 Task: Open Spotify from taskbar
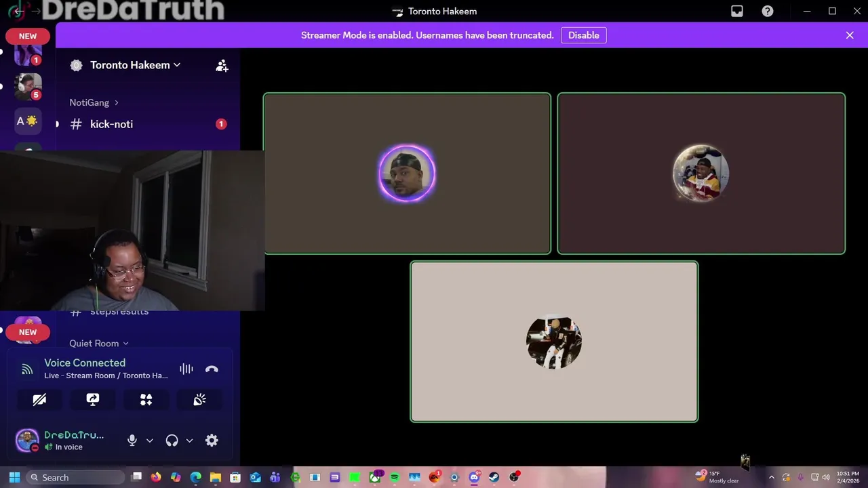395,477
